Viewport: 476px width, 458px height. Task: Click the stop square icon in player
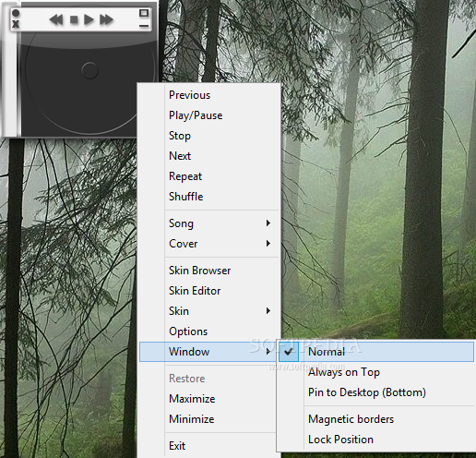coord(74,20)
